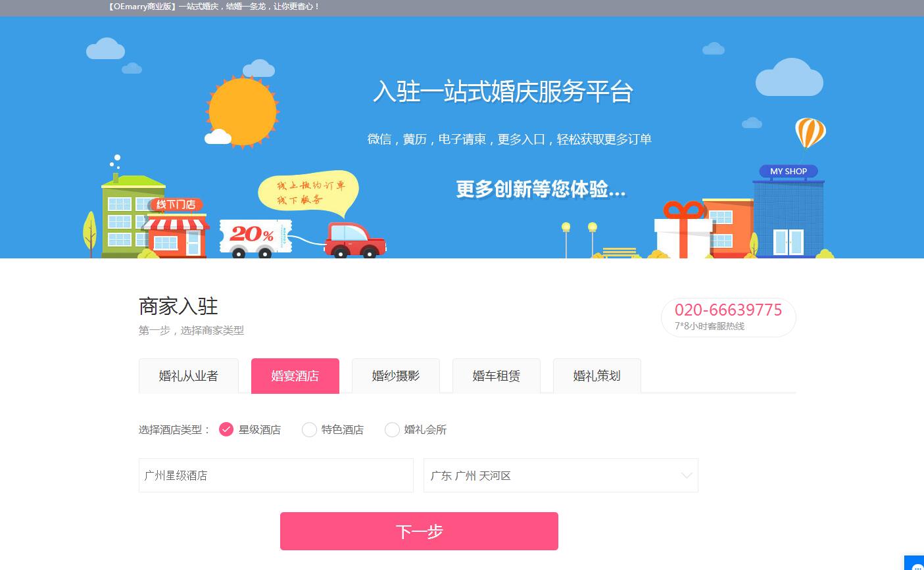
Task: Focus the 广州星级酒店 name input field
Action: pos(276,475)
